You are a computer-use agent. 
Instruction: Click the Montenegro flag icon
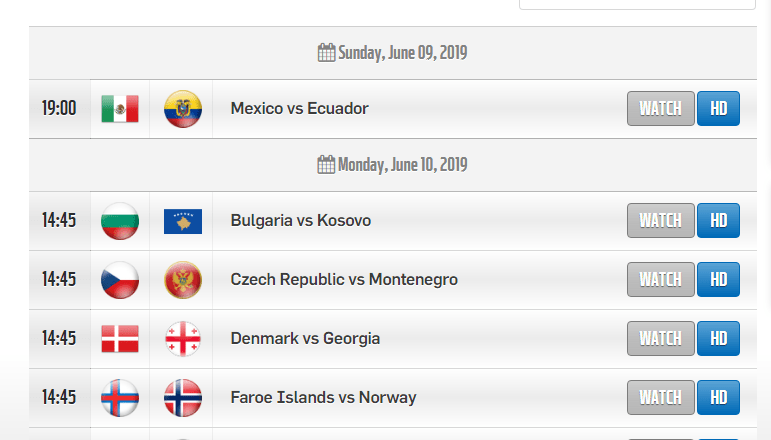183,280
